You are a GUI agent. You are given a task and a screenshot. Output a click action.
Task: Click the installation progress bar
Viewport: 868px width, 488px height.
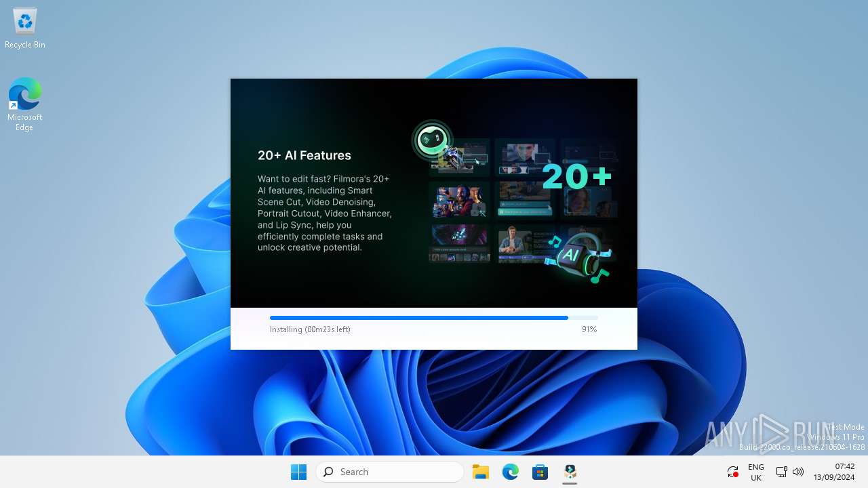pyautogui.click(x=434, y=317)
